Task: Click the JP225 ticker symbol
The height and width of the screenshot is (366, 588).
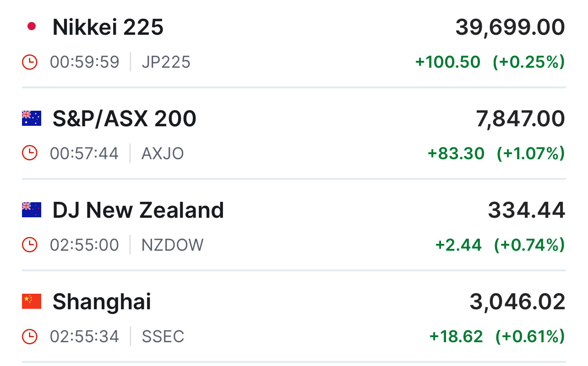Action: coord(166,62)
